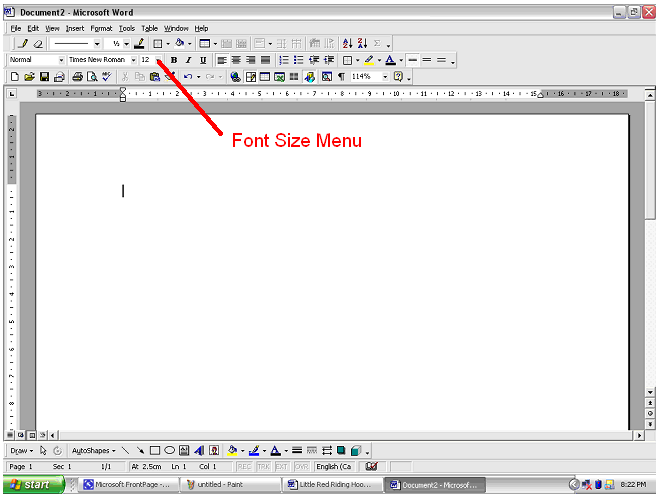This screenshot has height=500, width=661.
Task: Toggle Bold formatting
Action: [x=174, y=61]
